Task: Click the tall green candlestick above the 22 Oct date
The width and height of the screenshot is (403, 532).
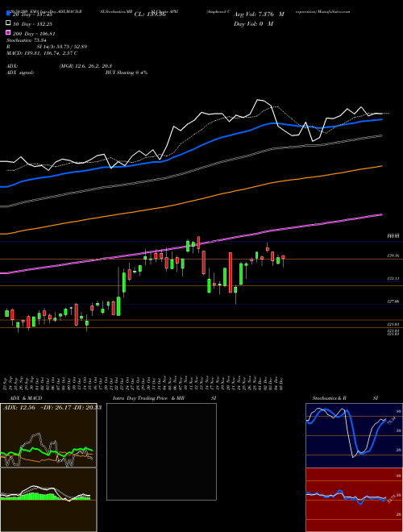Action: (118, 306)
